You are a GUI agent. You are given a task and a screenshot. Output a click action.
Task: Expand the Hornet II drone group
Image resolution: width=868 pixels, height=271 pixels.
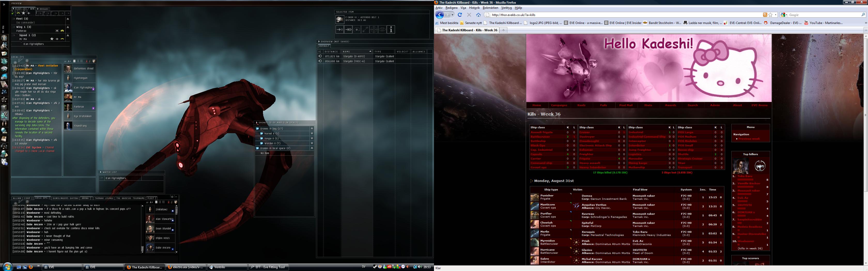[x=312, y=134]
